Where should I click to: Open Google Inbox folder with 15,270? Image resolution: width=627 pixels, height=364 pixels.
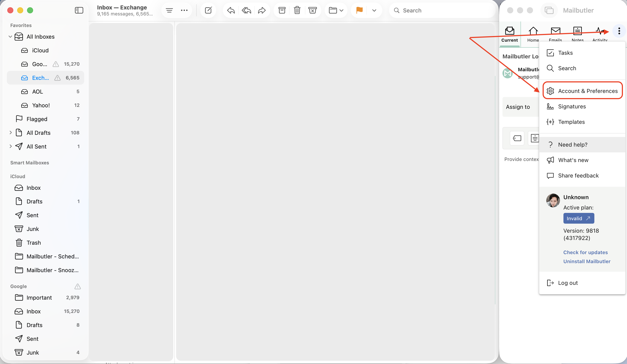click(x=46, y=311)
